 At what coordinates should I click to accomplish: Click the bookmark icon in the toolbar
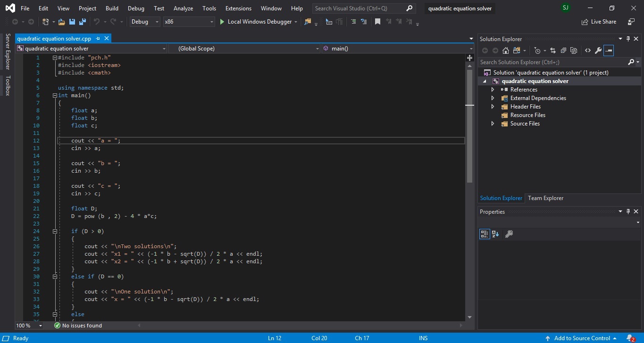pos(377,22)
